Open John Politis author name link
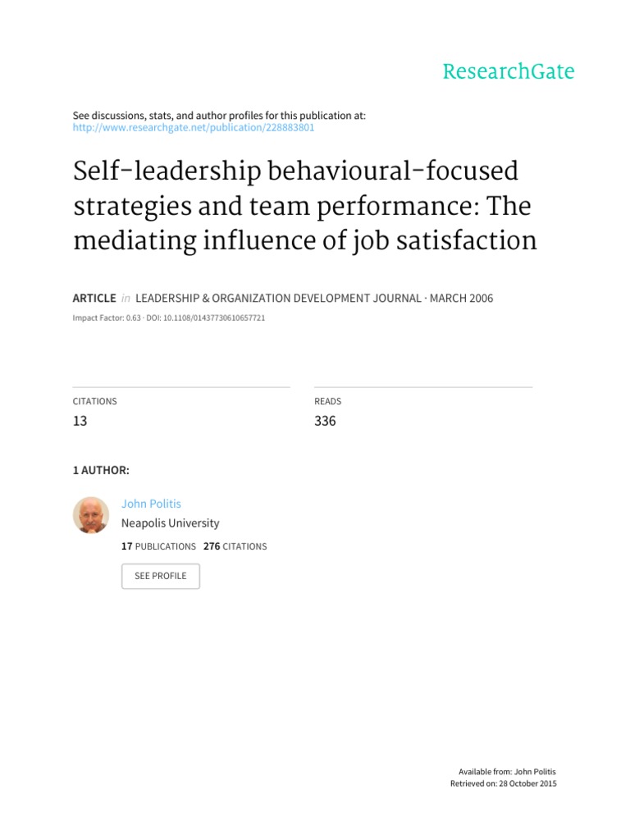The height and width of the screenshot is (840, 630). pos(151,504)
